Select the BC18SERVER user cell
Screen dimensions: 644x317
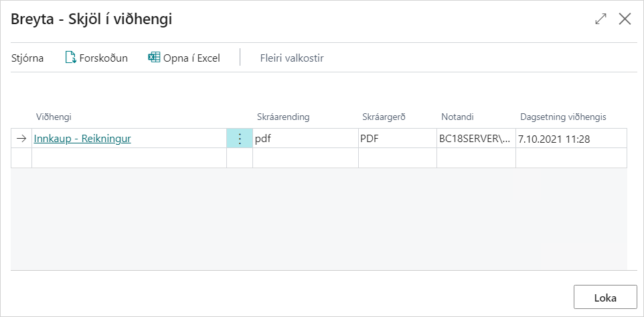(x=476, y=139)
